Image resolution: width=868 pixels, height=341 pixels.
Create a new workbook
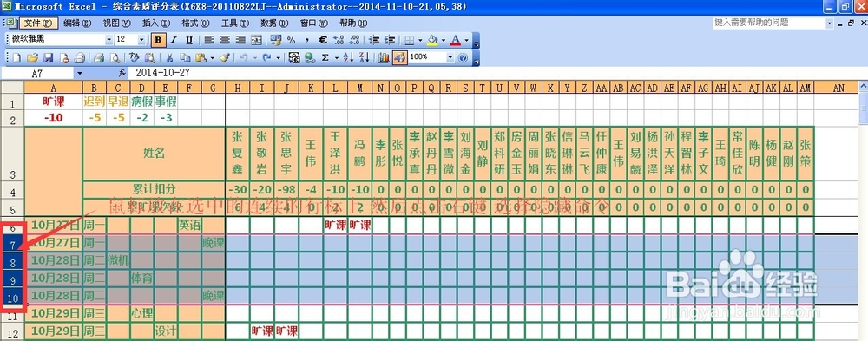pyautogui.click(x=16, y=57)
